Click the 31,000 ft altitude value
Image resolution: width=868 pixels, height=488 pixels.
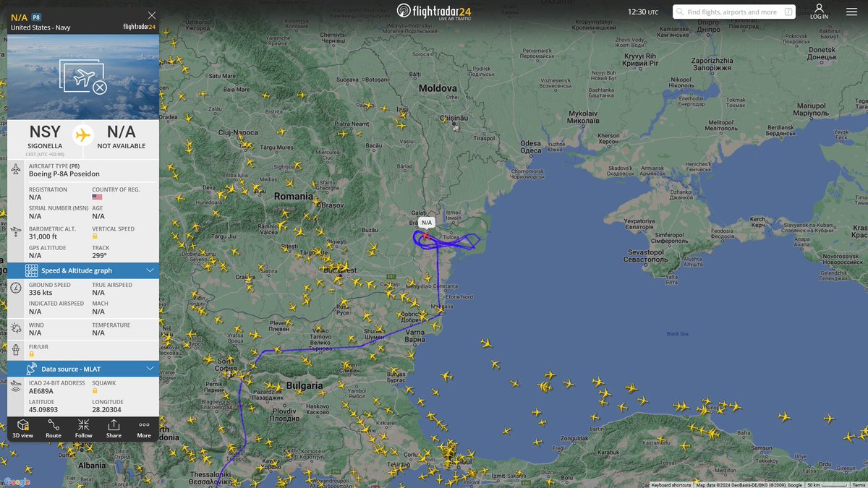point(43,236)
